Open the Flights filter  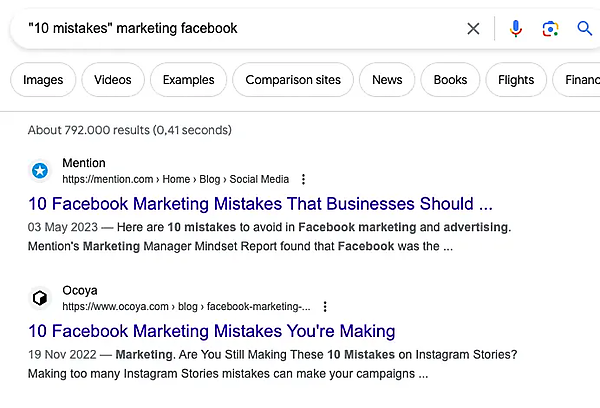[516, 80]
